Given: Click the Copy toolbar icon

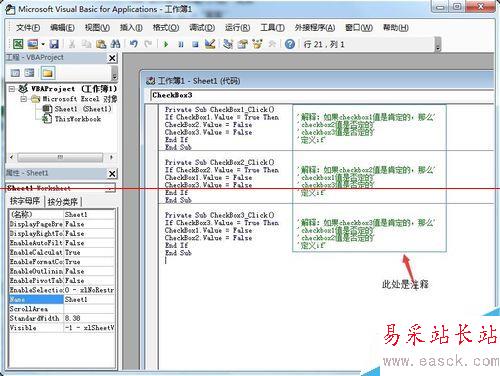Looking at the screenshot, I should (87, 44).
